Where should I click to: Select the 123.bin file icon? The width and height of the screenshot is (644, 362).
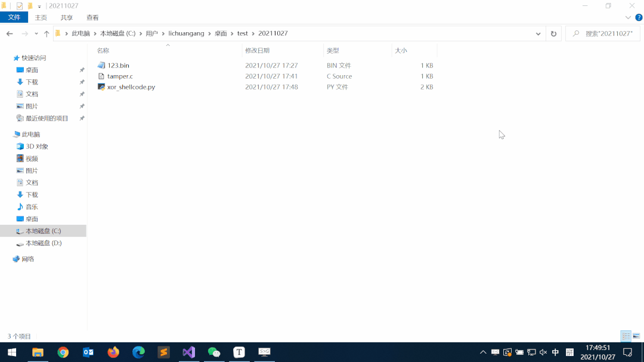click(101, 66)
